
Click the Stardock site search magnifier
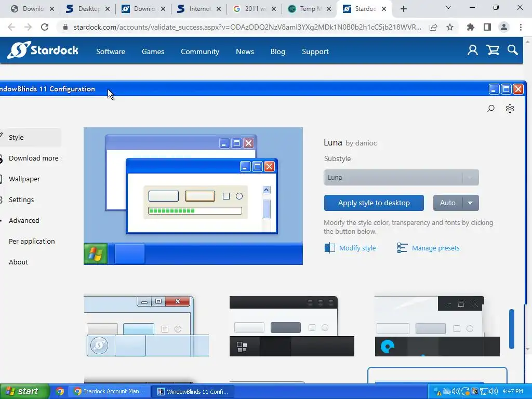tap(513, 50)
